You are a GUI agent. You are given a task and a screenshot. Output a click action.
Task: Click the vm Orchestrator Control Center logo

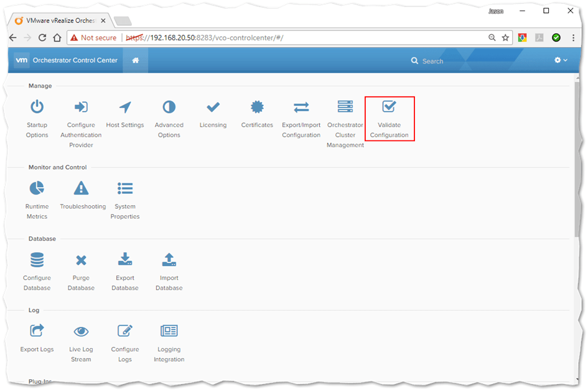pos(66,60)
